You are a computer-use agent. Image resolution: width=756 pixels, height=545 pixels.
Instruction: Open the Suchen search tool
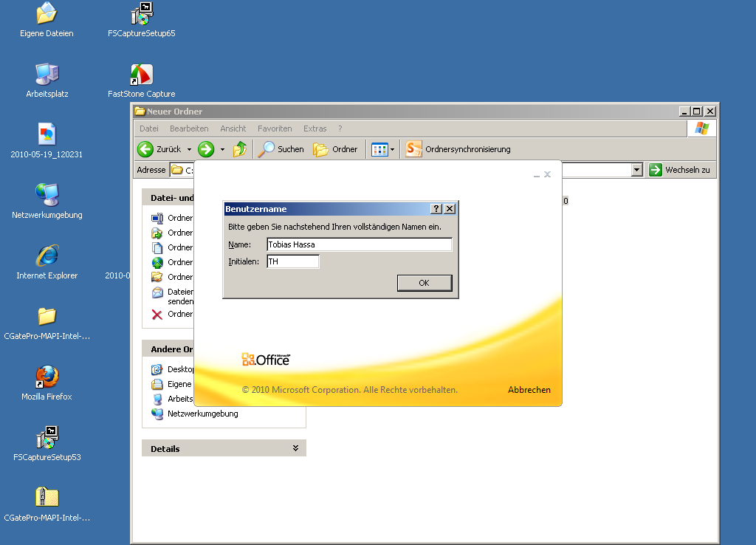click(281, 149)
